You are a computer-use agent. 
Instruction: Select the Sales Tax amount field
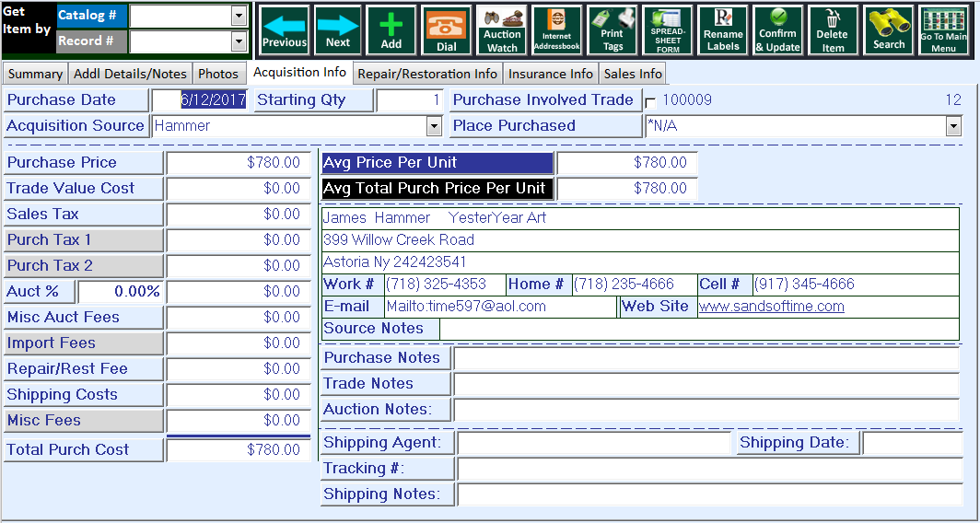[239, 215]
